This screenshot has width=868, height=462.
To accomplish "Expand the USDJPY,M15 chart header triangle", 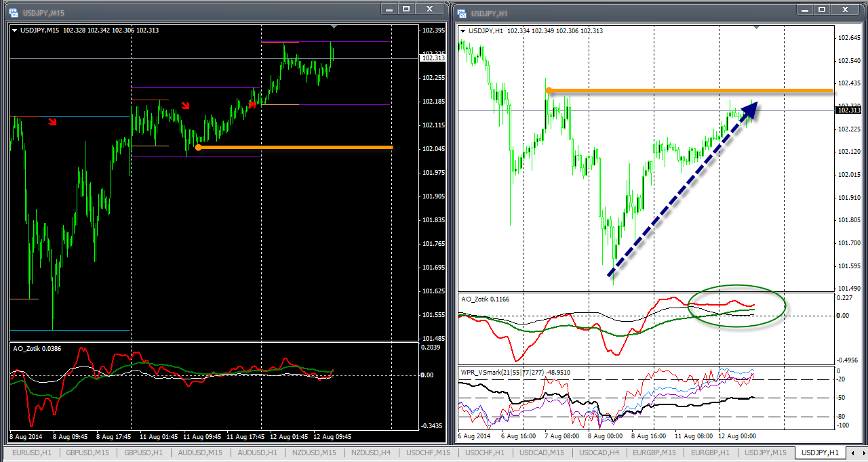I will click(15, 30).
